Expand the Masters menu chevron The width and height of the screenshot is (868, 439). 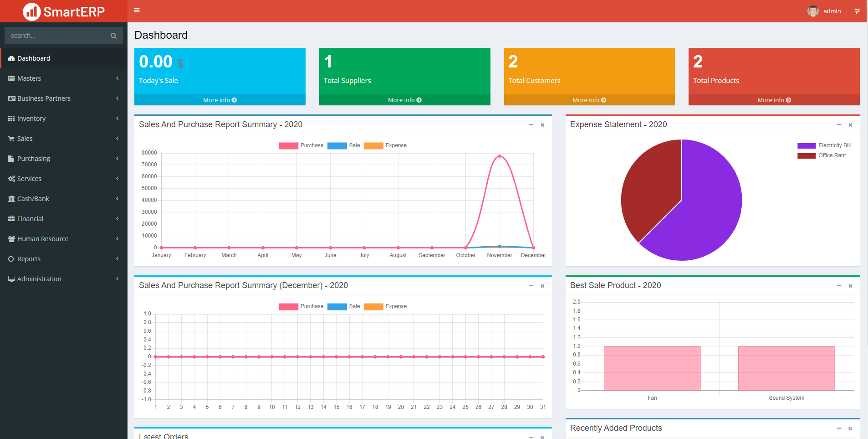click(x=117, y=78)
